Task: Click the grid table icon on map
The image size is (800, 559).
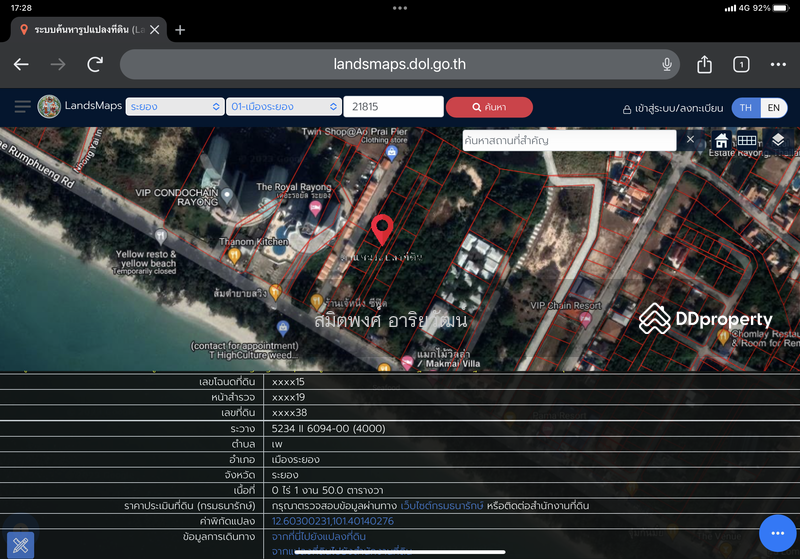Action: (746, 140)
